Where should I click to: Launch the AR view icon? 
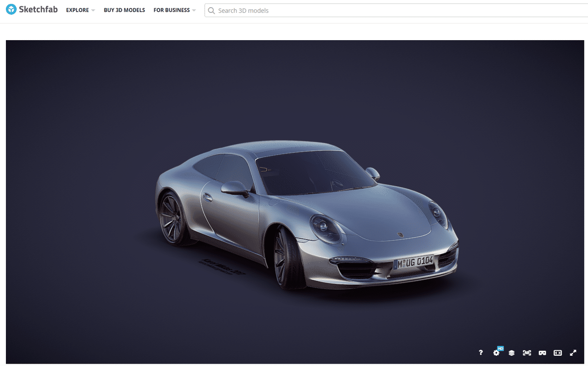527,353
